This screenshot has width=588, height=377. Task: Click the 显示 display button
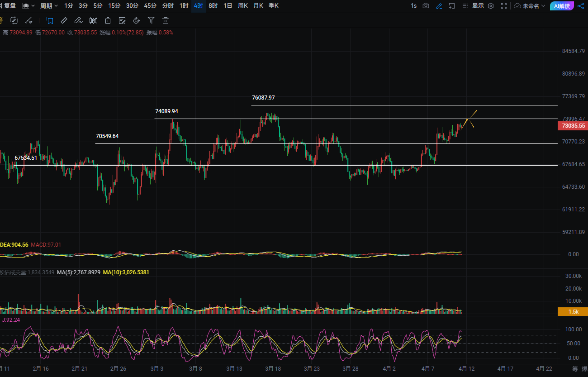(x=478, y=6)
